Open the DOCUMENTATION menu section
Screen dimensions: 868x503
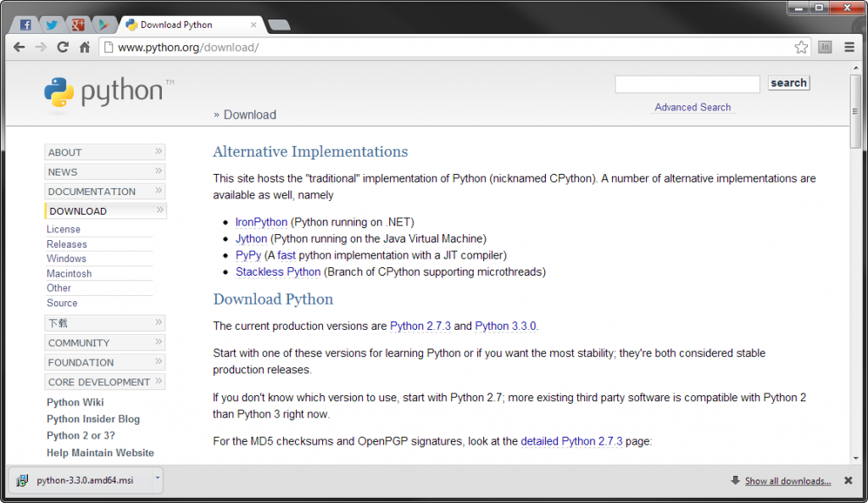104,192
